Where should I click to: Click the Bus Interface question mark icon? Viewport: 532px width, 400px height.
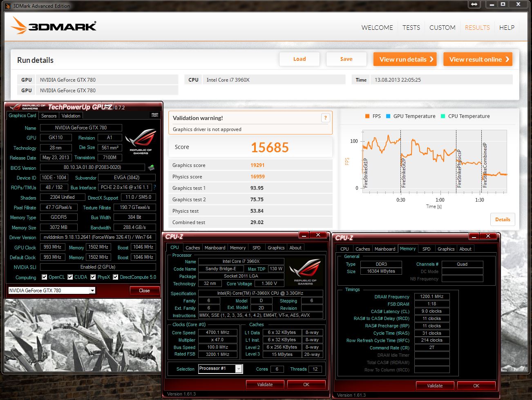154,187
